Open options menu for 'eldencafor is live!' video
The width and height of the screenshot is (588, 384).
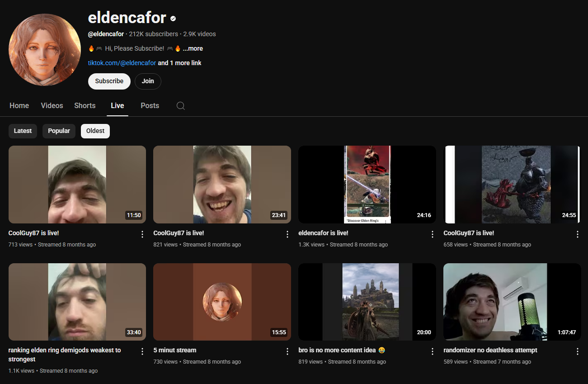[433, 234]
